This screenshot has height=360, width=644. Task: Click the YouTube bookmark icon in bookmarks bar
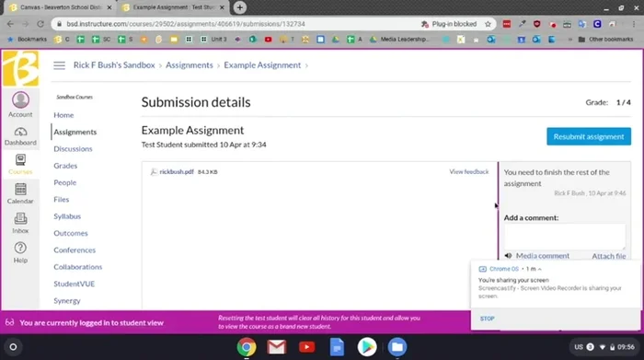click(269, 40)
